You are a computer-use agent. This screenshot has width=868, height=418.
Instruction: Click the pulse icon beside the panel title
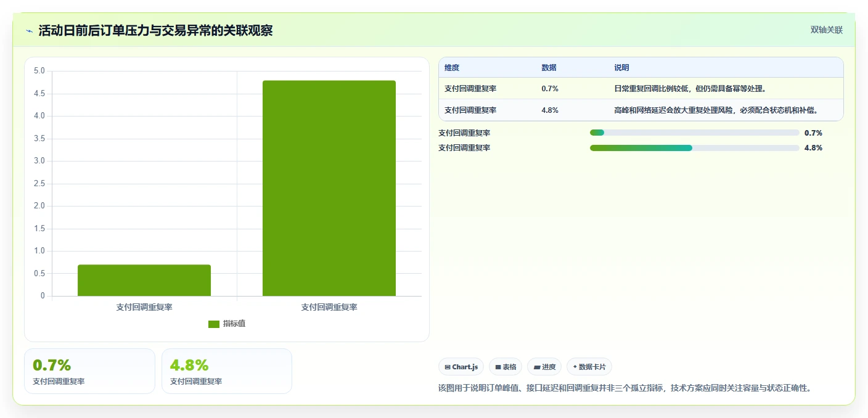pyautogui.click(x=29, y=30)
